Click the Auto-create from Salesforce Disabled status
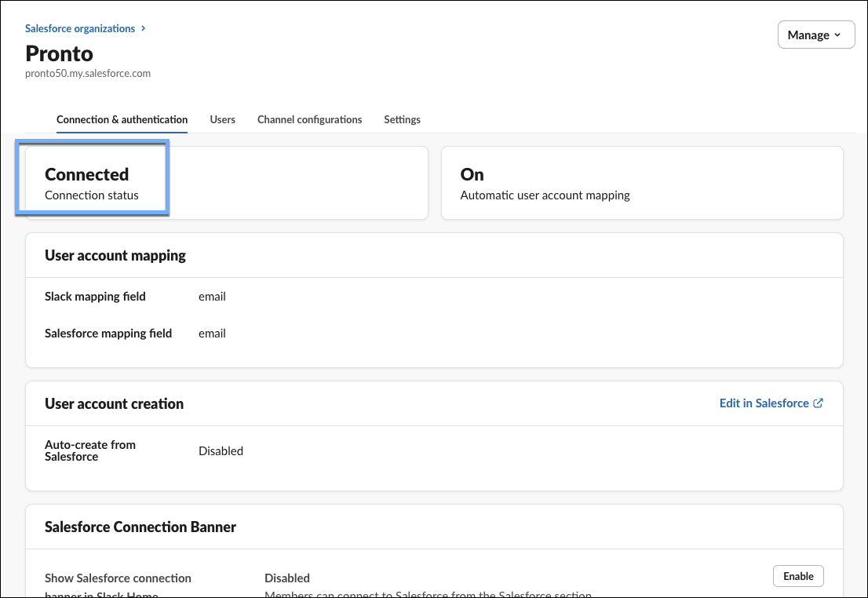The image size is (868, 598). tap(221, 451)
